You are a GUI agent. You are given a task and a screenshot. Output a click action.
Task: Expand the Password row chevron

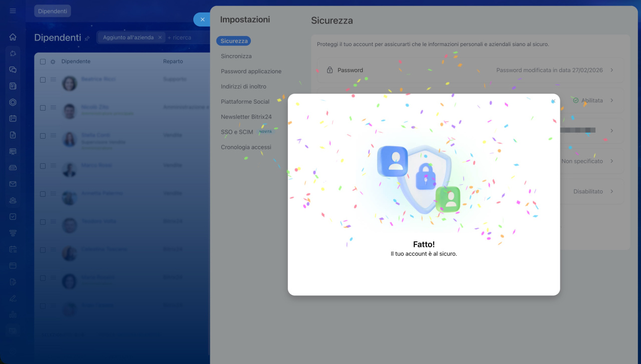[x=611, y=70]
